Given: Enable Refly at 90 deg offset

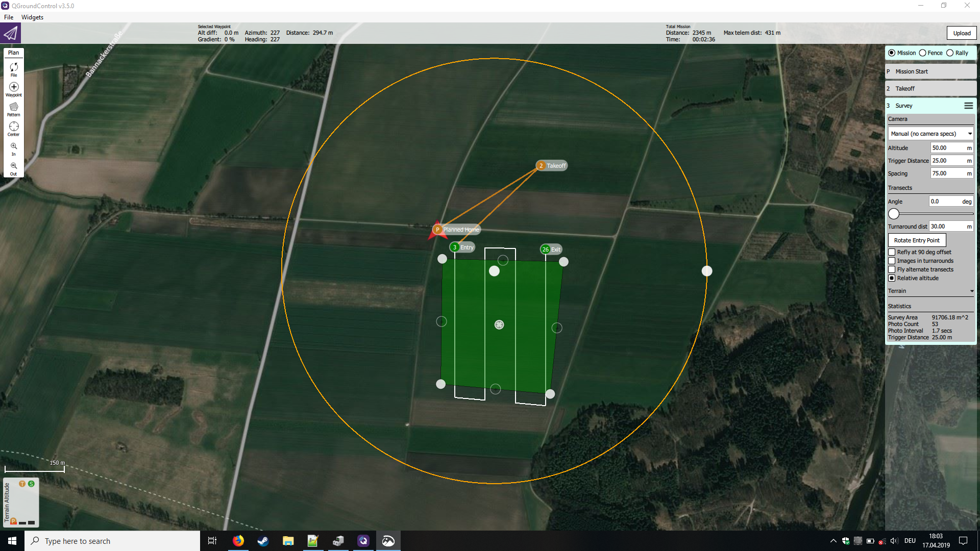Looking at the screenshot, I should pyautogui.click(x=892, y=252).
